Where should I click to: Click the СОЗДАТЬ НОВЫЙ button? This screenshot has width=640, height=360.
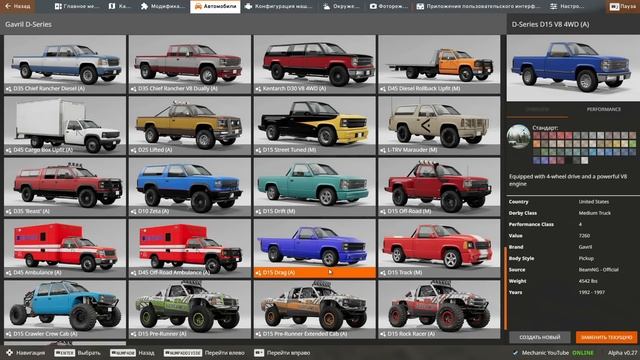(x=540, y=338)
